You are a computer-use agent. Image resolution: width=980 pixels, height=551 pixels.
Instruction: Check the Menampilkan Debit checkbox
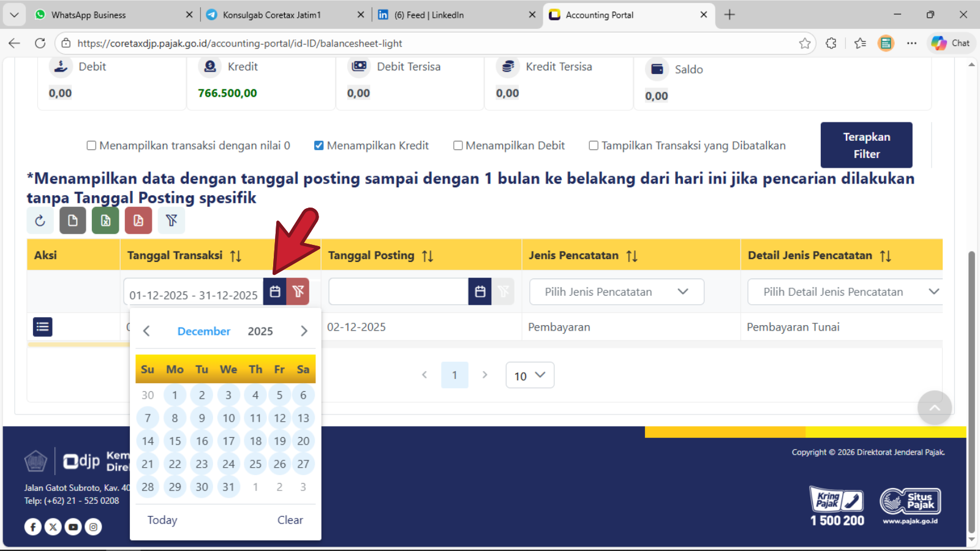(458, 146)
